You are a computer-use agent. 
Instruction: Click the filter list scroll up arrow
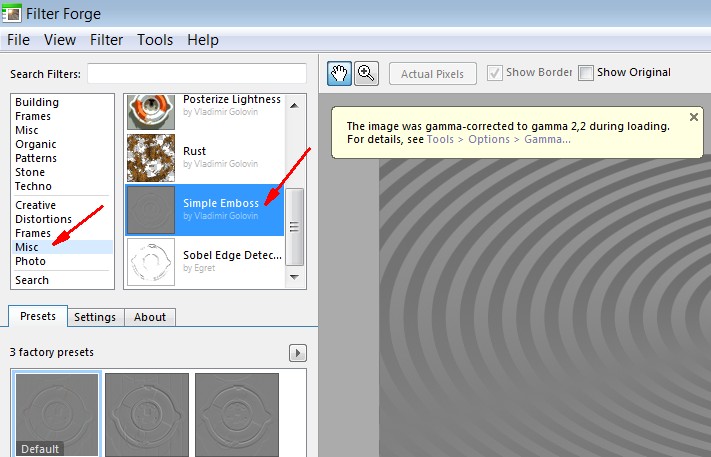pos(294,106)
